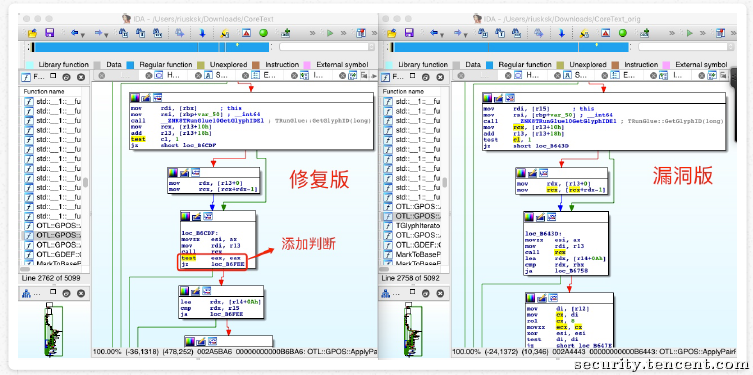Image resolution: width=753 pixels, height=375 pixels.
Task: Click function list scrollbar in CoreText window
Action: click(86, 182)
